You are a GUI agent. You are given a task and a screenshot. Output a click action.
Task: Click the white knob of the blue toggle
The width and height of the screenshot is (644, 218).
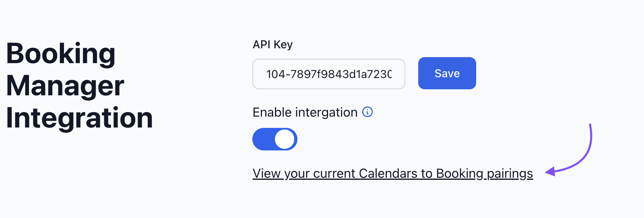[285, 139]
